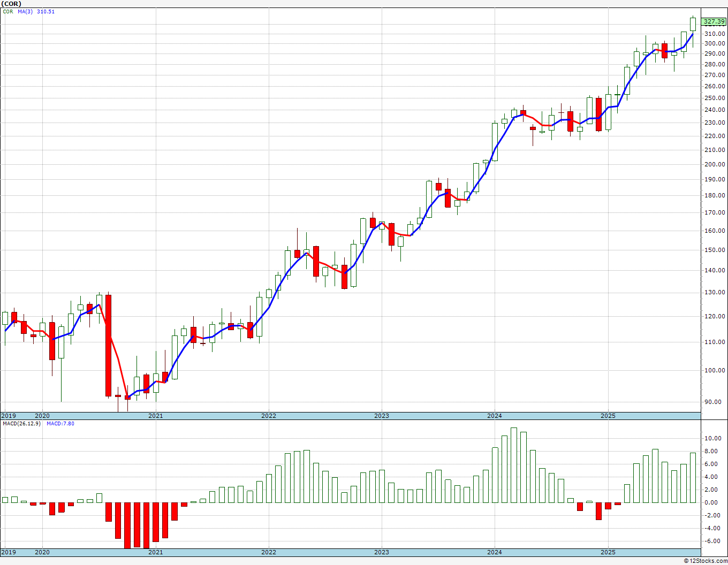
Task: Click the 327.39 current price tag
Action: click(x=714, y=22)
